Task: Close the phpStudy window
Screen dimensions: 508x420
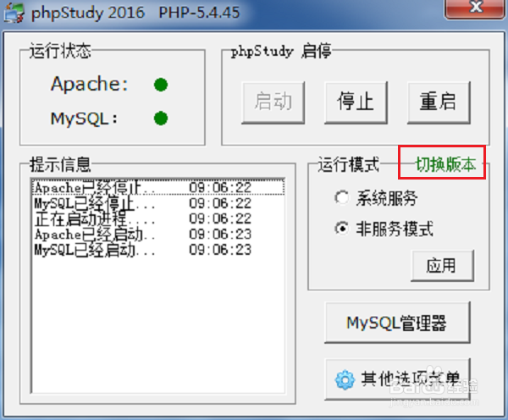Action: coord(476,8)
